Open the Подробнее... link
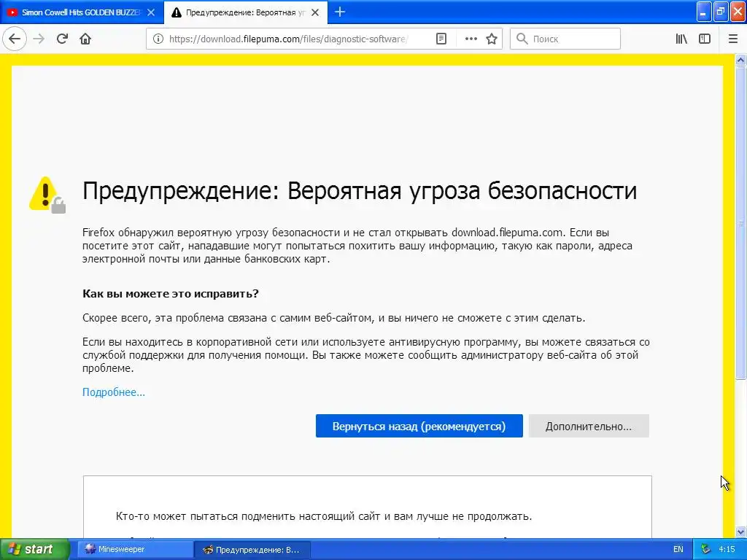747x560 pixels. pyautogui.click(x=114, y=392)
